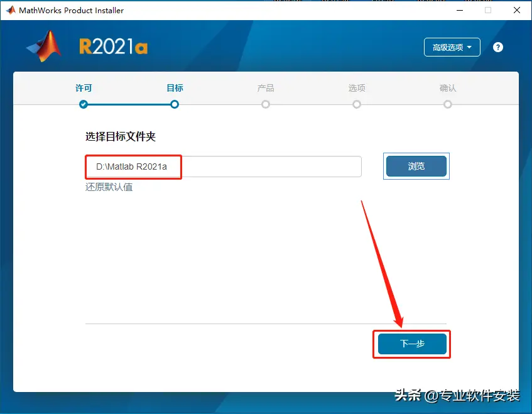The width and height of the screenshot is (532, 414).
Task: Click the current 目标 step circle
Action: point(175,104)
